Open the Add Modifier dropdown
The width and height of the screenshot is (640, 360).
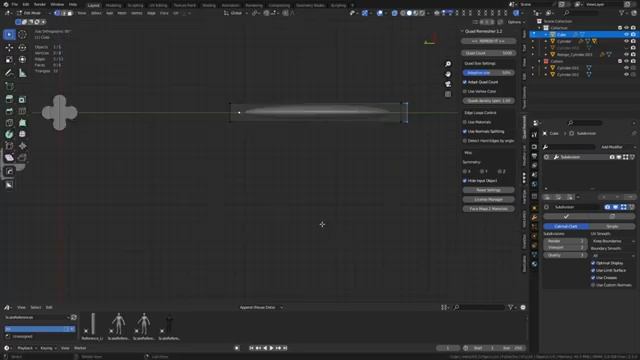(x=618, y=147)
